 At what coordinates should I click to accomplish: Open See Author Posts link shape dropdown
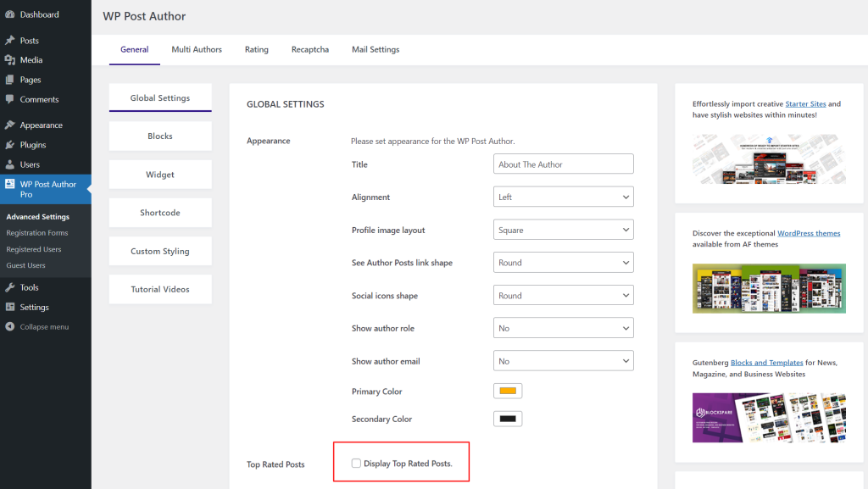[564, 263]
